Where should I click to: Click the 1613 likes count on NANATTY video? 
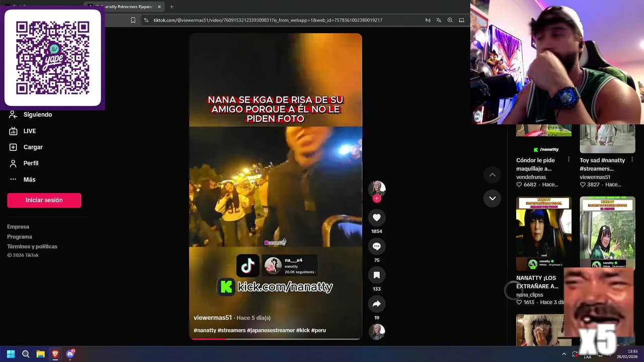[x=529, y=302]
